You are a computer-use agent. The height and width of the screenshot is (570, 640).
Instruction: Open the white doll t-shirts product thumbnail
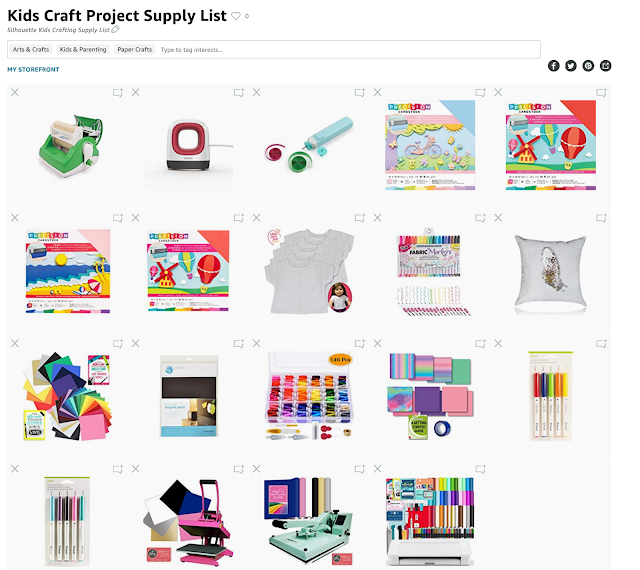coord(309,271)
